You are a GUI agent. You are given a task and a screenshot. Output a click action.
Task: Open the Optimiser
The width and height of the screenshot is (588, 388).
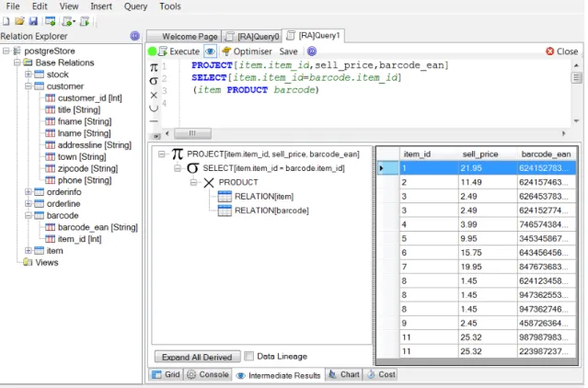(247, 51)
